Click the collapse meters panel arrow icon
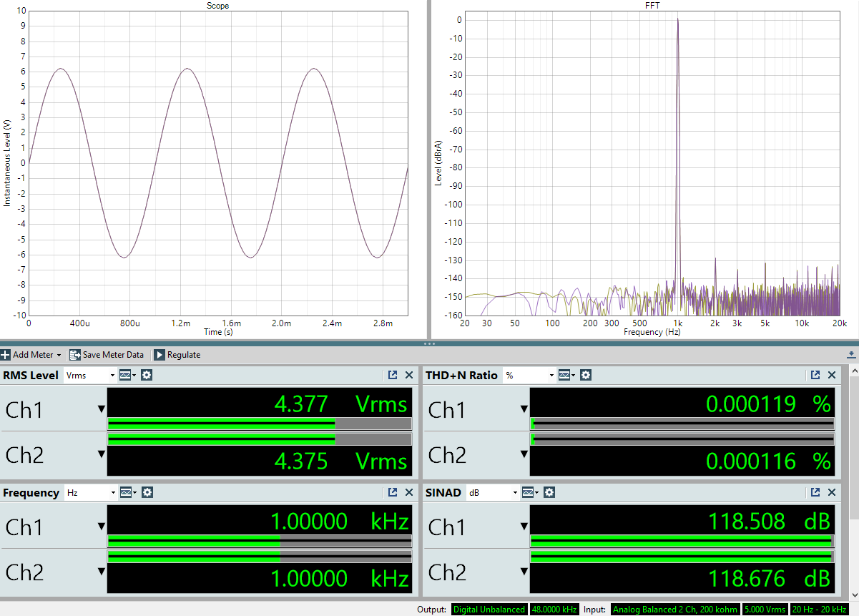 click(851, 355)
